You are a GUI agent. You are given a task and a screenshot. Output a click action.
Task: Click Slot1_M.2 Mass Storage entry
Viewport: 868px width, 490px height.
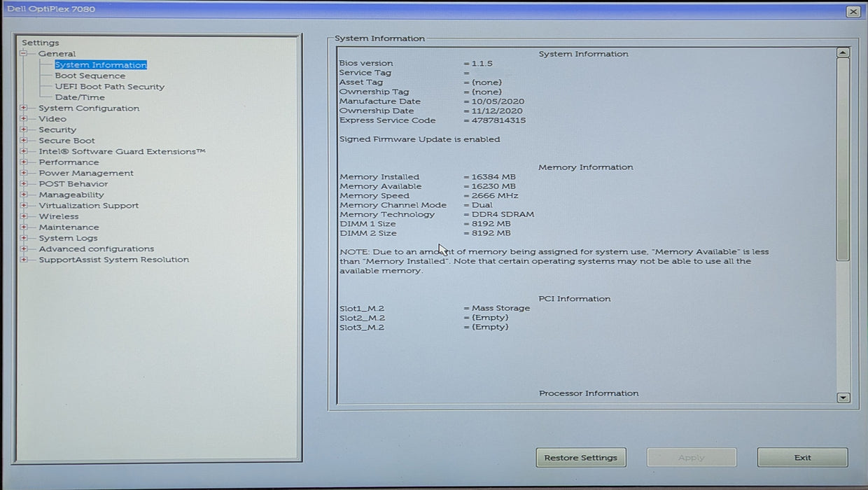[x=500, y=309]
